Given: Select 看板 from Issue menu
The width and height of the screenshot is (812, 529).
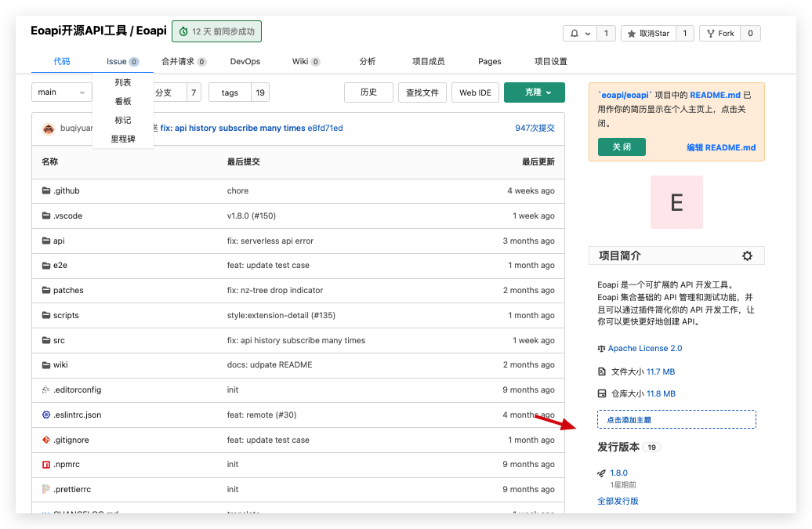Looking at the screenshot, I should coord(123,101).
